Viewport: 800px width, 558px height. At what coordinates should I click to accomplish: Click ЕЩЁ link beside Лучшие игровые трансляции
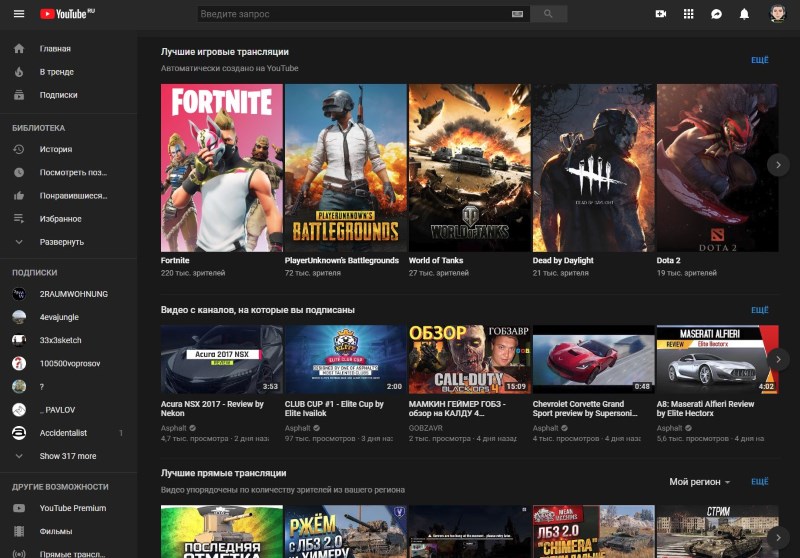point(759,60)
